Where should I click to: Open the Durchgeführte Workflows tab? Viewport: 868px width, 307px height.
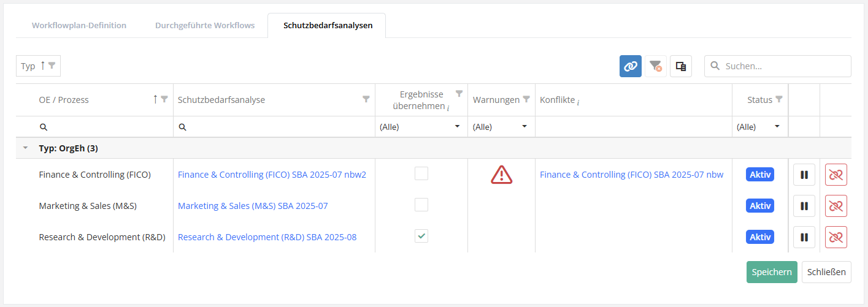(x=204, y=26)
